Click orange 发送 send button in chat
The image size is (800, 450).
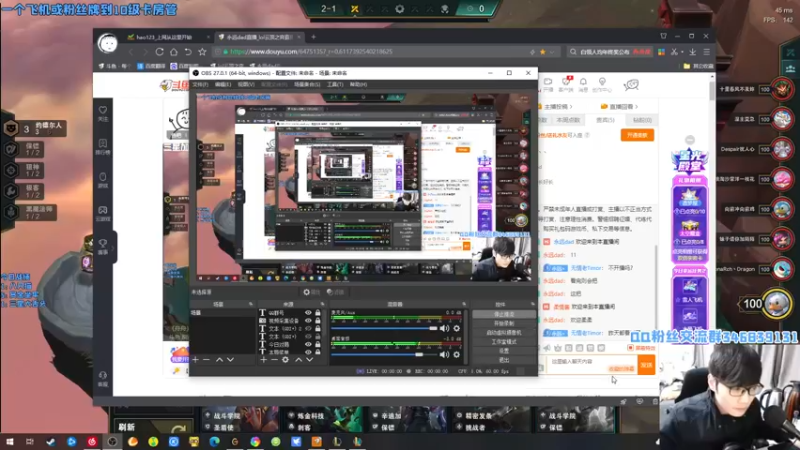click(646, 365)
